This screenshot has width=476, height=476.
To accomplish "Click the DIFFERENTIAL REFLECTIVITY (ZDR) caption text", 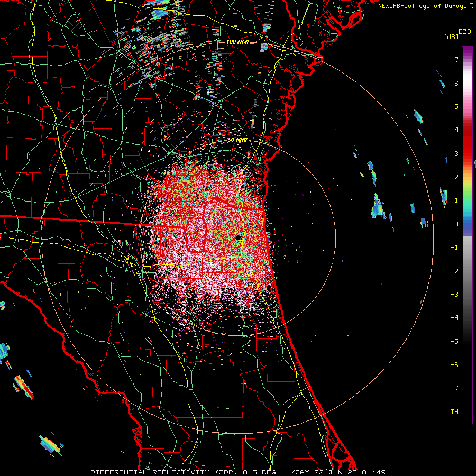I will point(164,472).
